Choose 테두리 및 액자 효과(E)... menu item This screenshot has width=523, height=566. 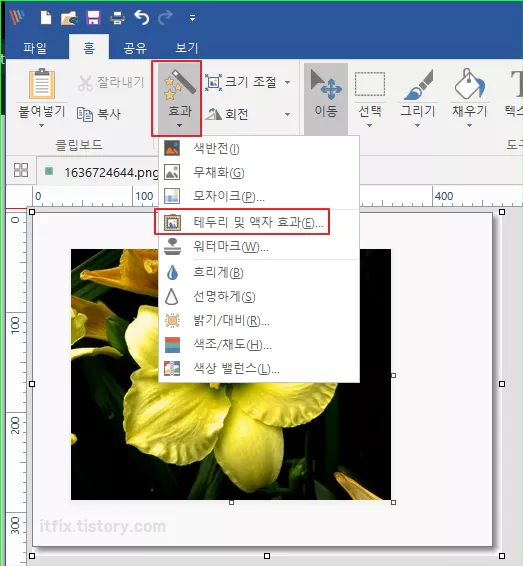click(x=259, y=222)
